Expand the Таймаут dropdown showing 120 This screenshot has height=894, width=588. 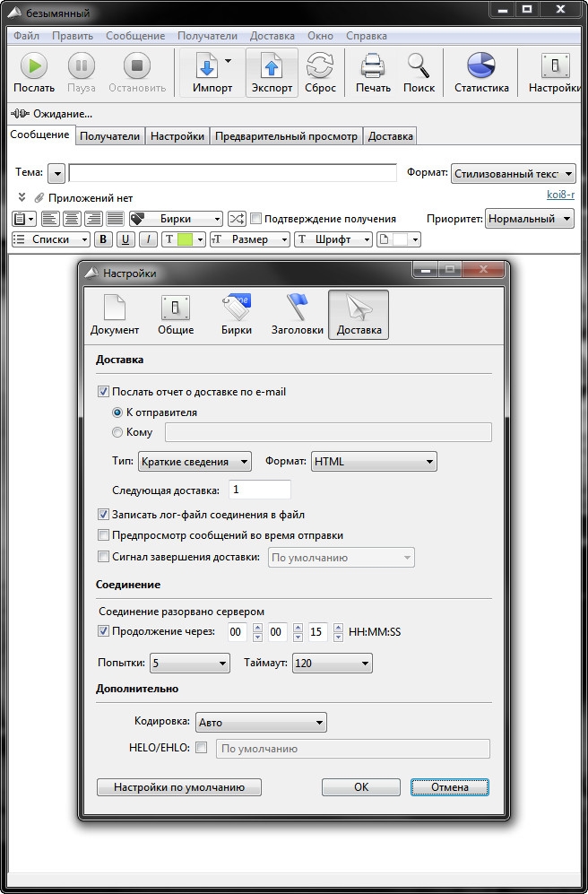click(x=332, y=664)
